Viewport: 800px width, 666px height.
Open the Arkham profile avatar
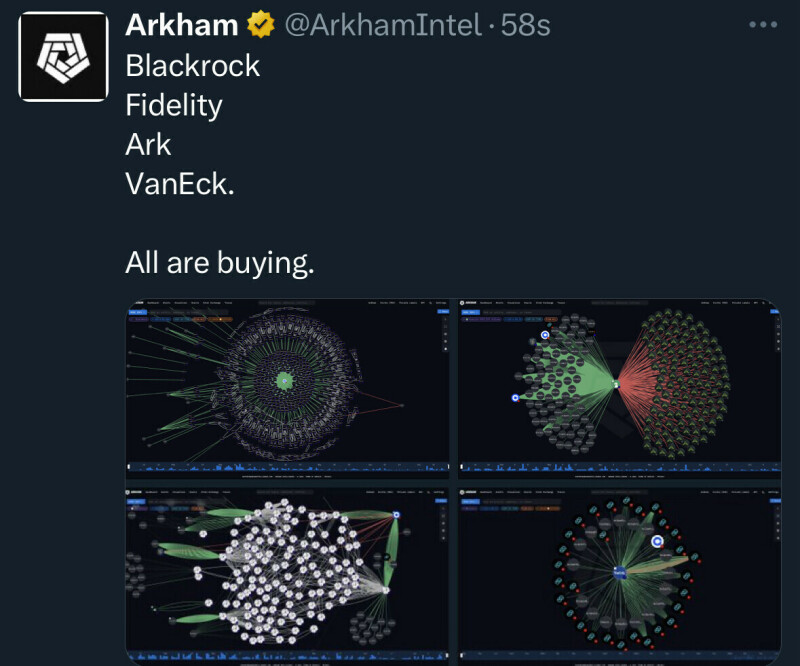[x=64, y=56]
